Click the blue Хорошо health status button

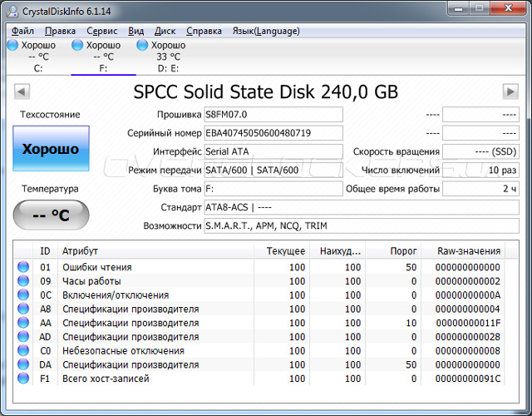coord(51,150)
